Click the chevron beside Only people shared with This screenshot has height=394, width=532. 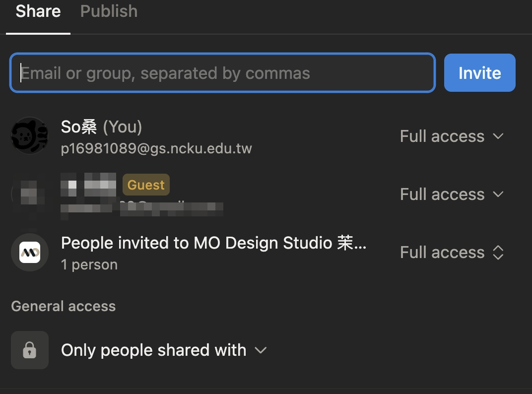point(261,350)
